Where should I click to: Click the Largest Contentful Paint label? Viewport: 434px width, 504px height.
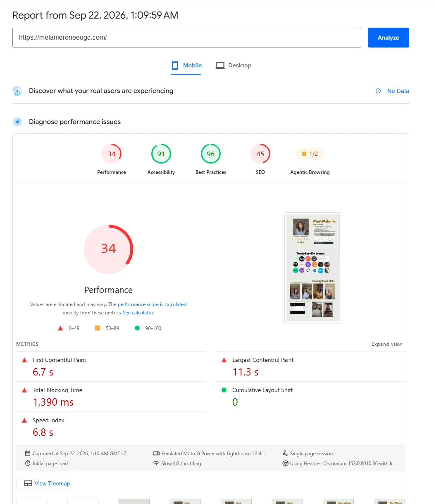263,360
